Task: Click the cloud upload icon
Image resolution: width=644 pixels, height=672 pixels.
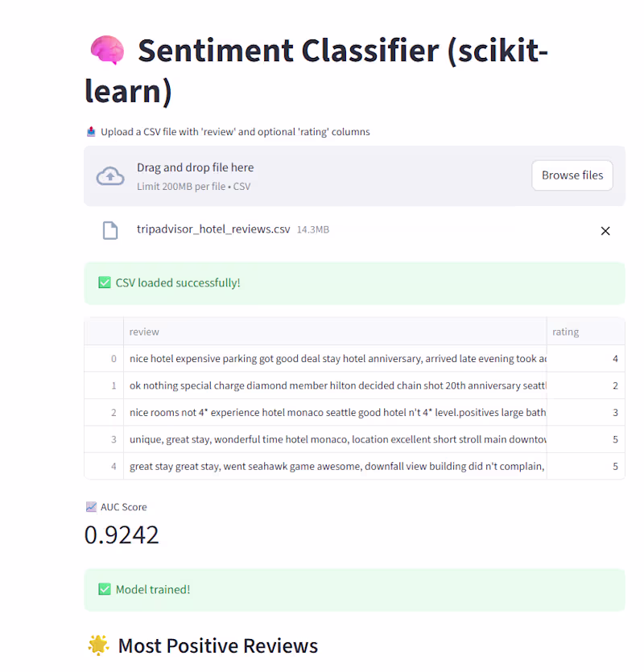Action: [x=109, y=175]
